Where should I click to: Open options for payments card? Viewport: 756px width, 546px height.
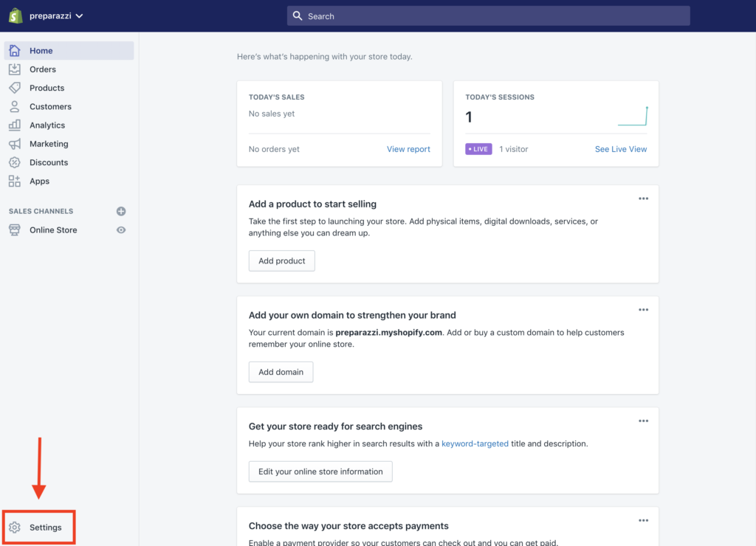pyautogui.click(x=643, y=520)
